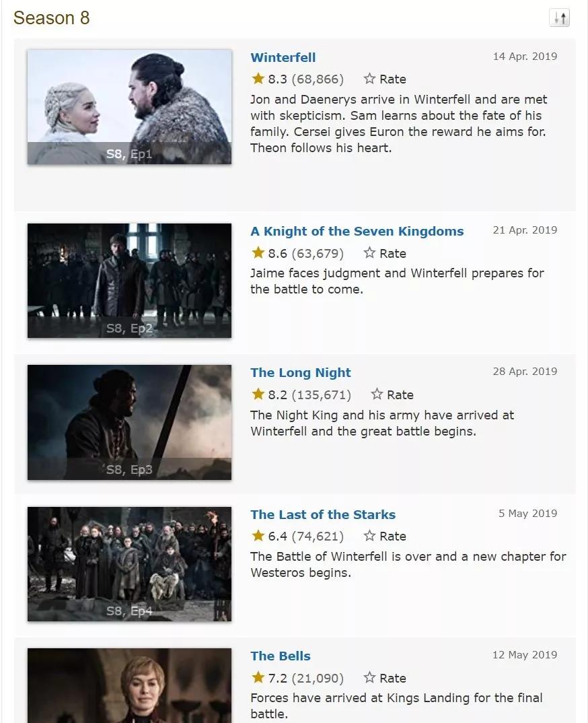Click the Rate star for A Knight of the Seven Kingdoms
This screenshot has height=723, width=588.
369,252
